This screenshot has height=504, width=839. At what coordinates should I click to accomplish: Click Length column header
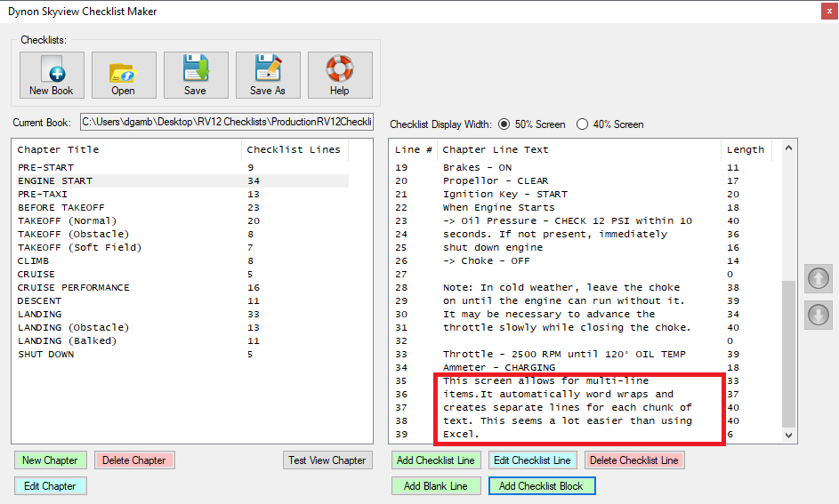coord(747,149)
